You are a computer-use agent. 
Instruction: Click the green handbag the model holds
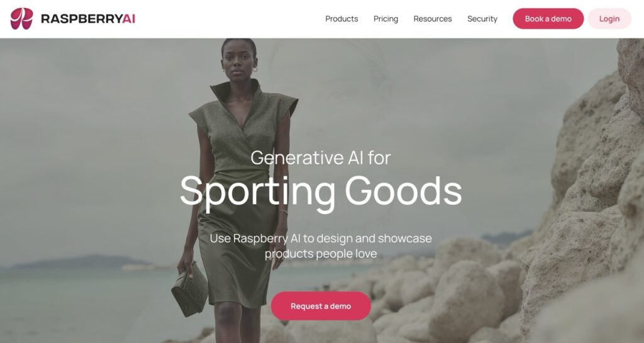click(189, 288)
